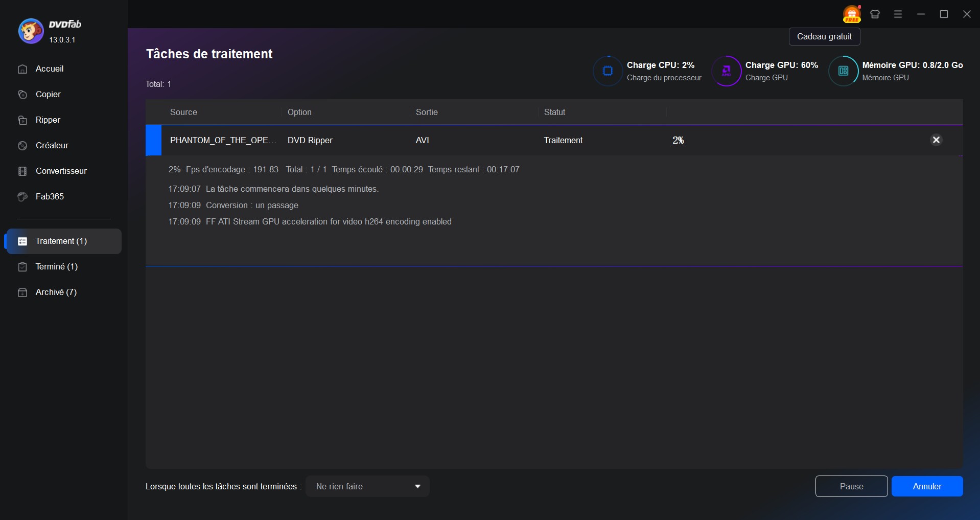This screenshot has width=980, height=520.
Task: Remove the PHANTOM_OF_THE_OPE task with X
Action: click(x=936, y=140)
